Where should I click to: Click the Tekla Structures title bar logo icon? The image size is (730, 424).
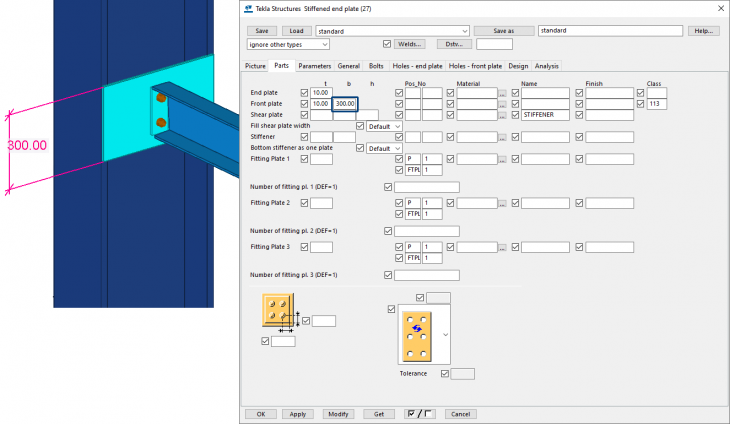248,8
